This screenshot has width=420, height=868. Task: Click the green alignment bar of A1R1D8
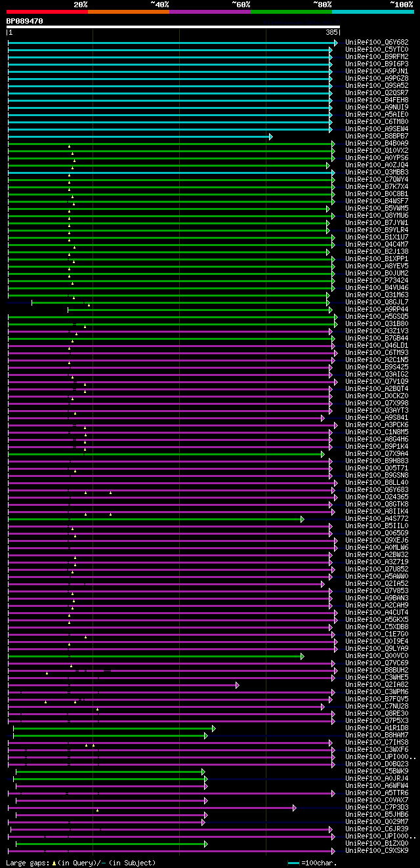tap(114, 728)
